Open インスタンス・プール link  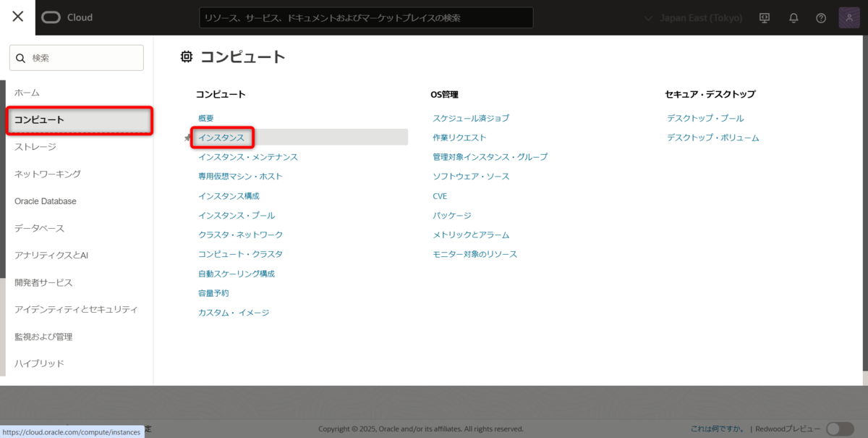[237, 216]
